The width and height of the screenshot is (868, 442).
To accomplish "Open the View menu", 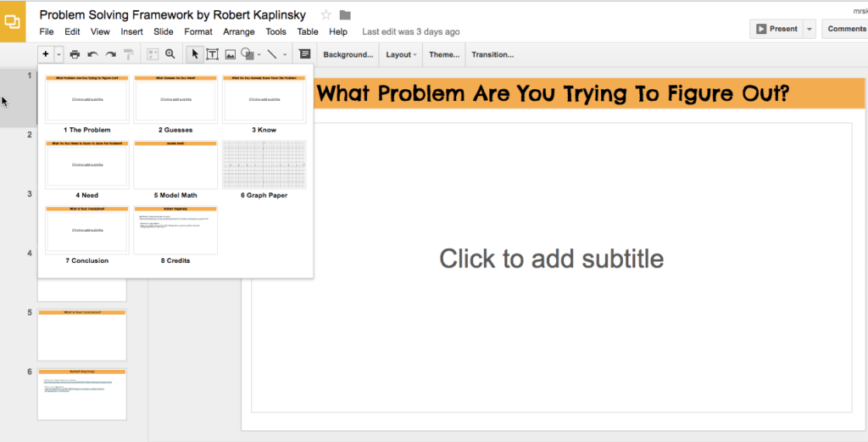I will coord(100,31).
